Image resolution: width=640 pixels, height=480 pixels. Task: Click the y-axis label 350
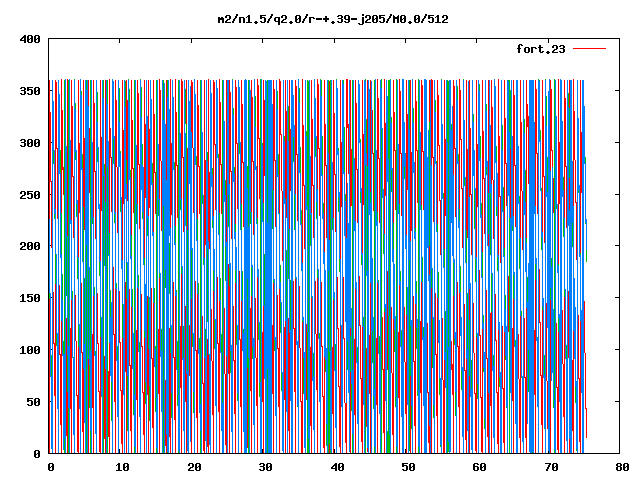pos(30,91)
